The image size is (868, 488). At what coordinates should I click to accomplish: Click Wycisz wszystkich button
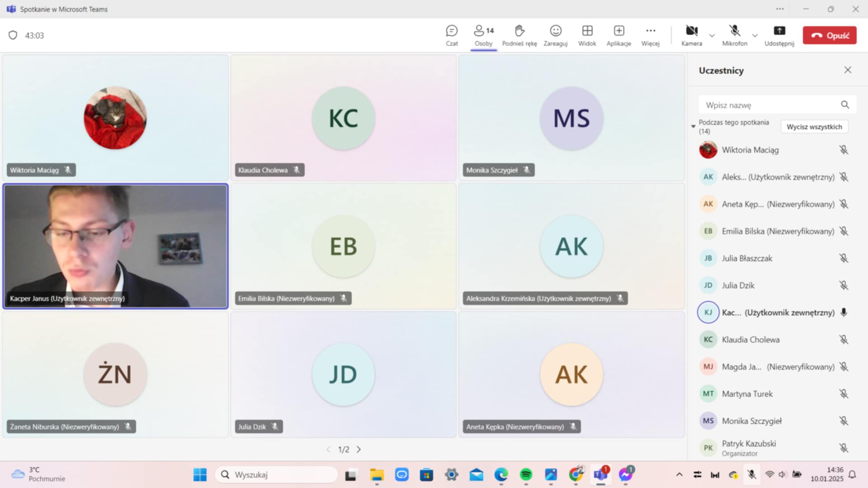814,127
